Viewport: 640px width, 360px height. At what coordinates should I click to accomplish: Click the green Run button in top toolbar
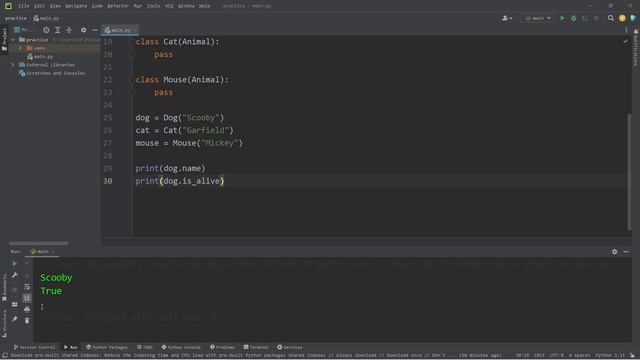[x=562, y=18]
